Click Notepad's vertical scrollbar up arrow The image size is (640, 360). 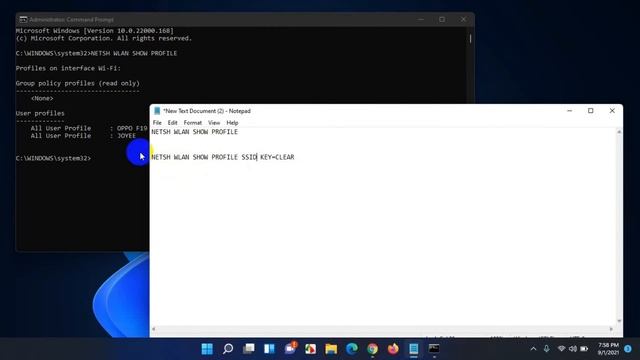pyautogui.click(x=619, y=132)
